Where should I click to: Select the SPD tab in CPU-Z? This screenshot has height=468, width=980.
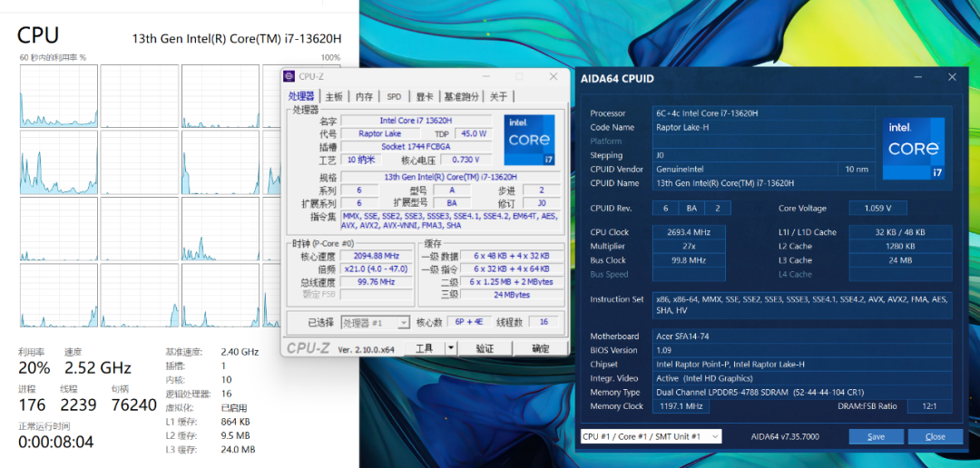394,96
